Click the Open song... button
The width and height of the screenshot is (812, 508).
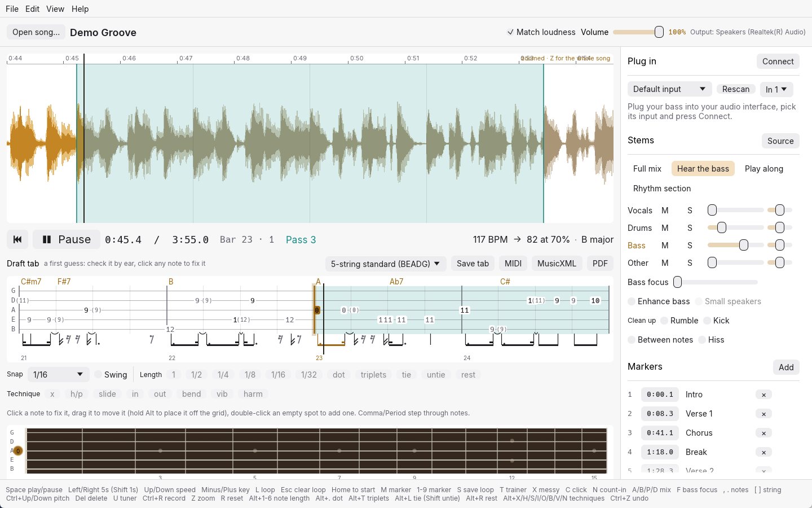coord(36,32)
